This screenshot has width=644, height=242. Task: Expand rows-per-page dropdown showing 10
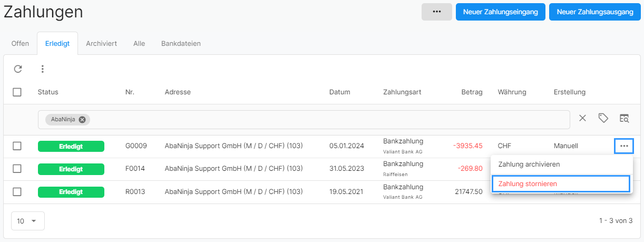[x=28, y=221]
